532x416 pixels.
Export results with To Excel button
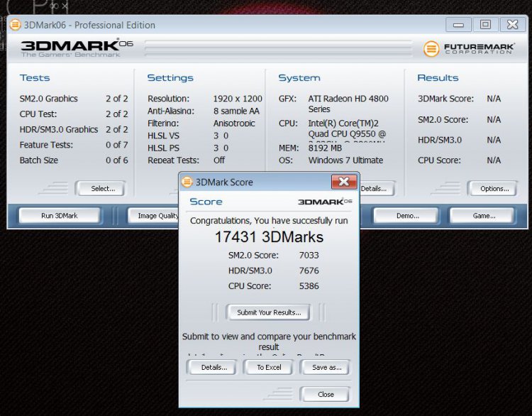pyautogui.click(x=268, y=367)
